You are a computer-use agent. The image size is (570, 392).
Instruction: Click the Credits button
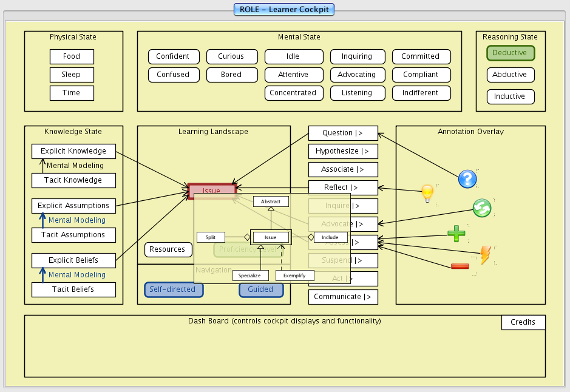pos(523,322)
